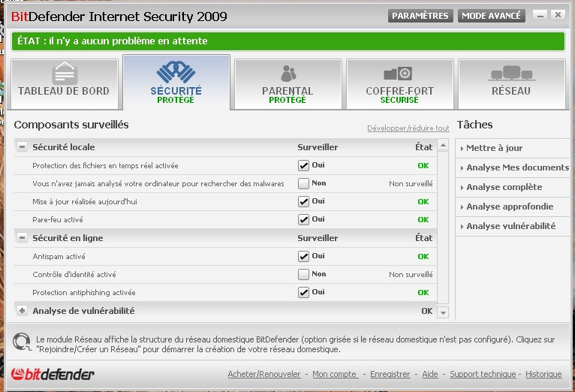
Task: Click the components list scroll up arrow
Action: tap(443, 145)
